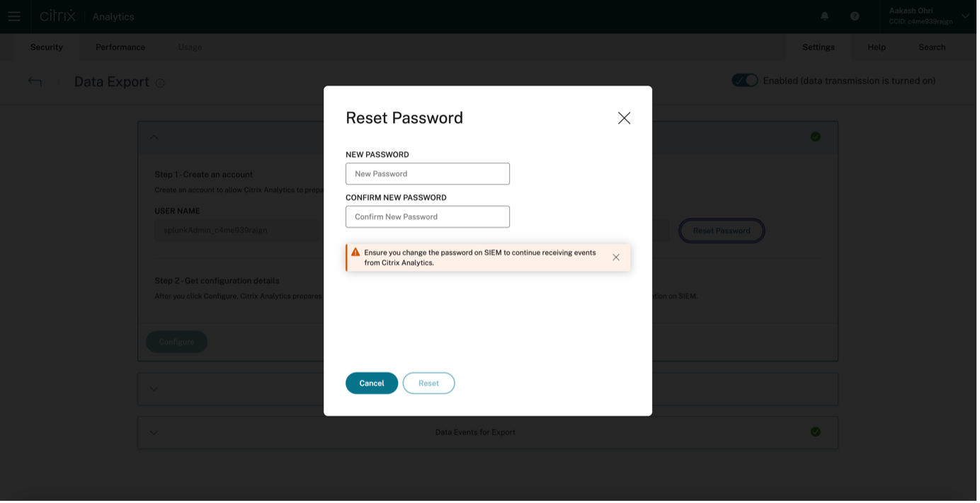Expand the middle collapsed section chevron
980x503 pixels.
[154, 388]
